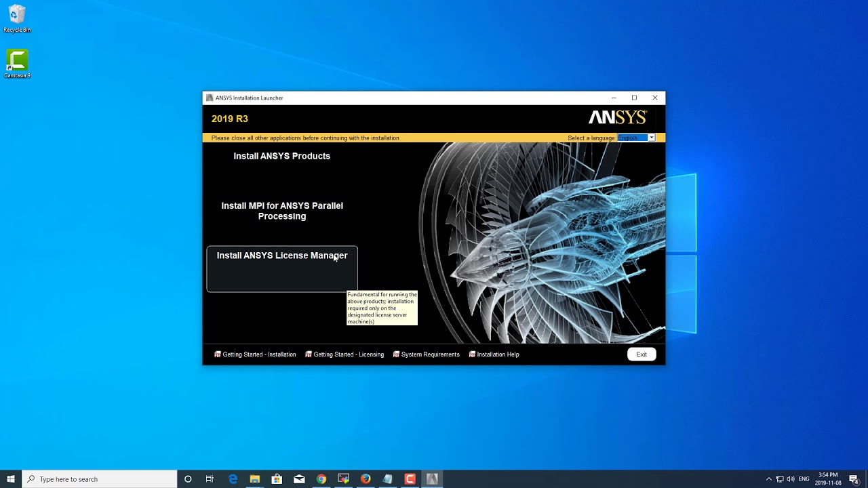This screenshot has height=488, width=868.
Task: Open Microsoft Store from the taskbar
Action: click(277, 479)
